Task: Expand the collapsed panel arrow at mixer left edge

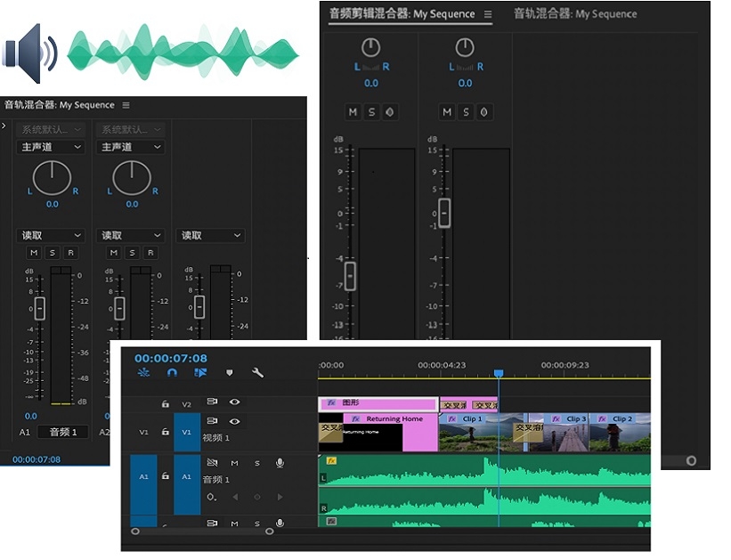Action: click(4, 126)
